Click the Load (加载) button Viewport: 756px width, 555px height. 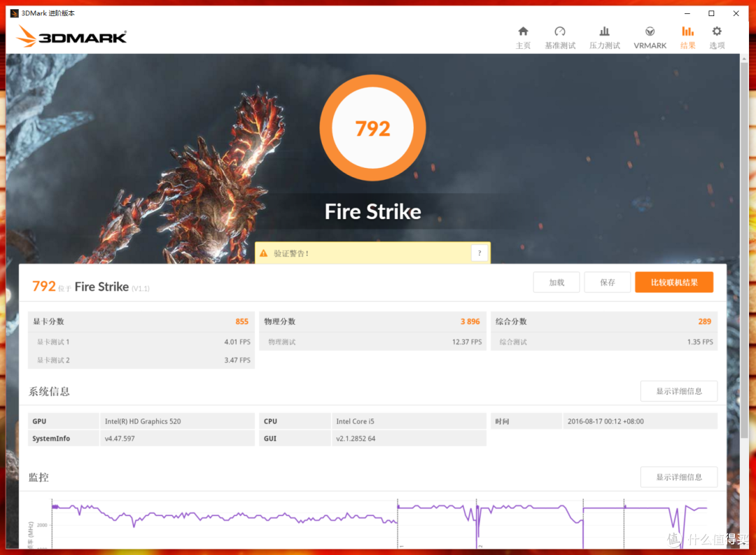click(556, 282)
